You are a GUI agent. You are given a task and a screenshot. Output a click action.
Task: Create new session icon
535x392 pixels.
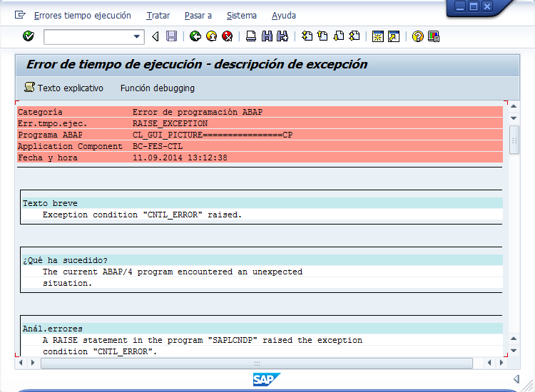click(377, 36)
